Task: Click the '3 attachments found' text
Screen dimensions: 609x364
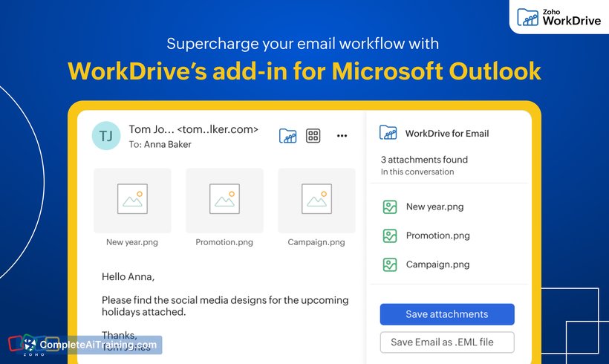Action: click(x=424, y=160)
